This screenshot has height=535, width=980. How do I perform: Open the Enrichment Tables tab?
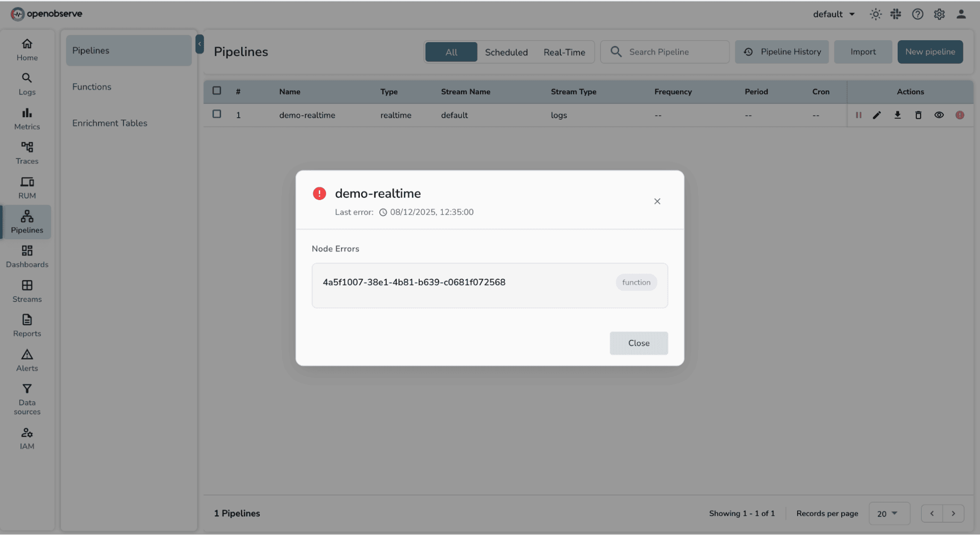pyautogui.click(x=110, y=123)
